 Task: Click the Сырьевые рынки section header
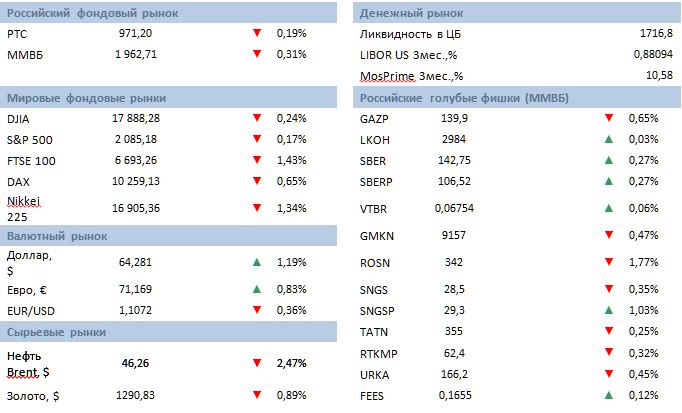coord(56,331)
